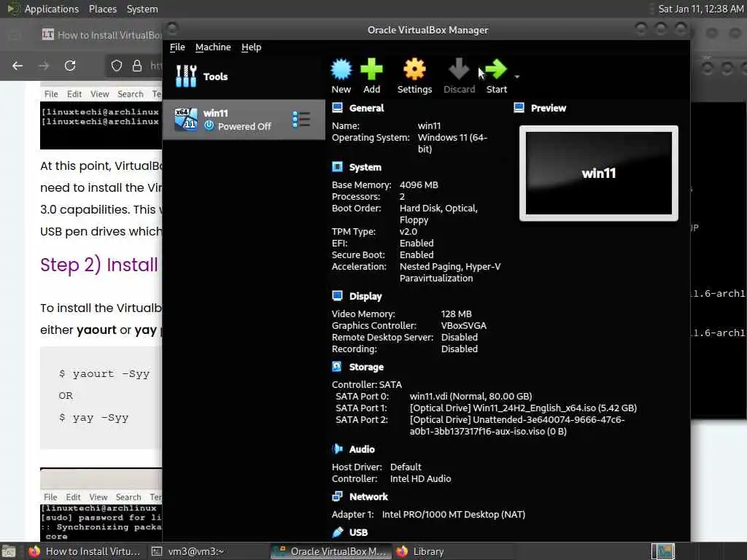The height and width of the screenshot is (560, 747).
Task: Click the Intel HD Audio controller value
Action: click(x=420, y=478)
